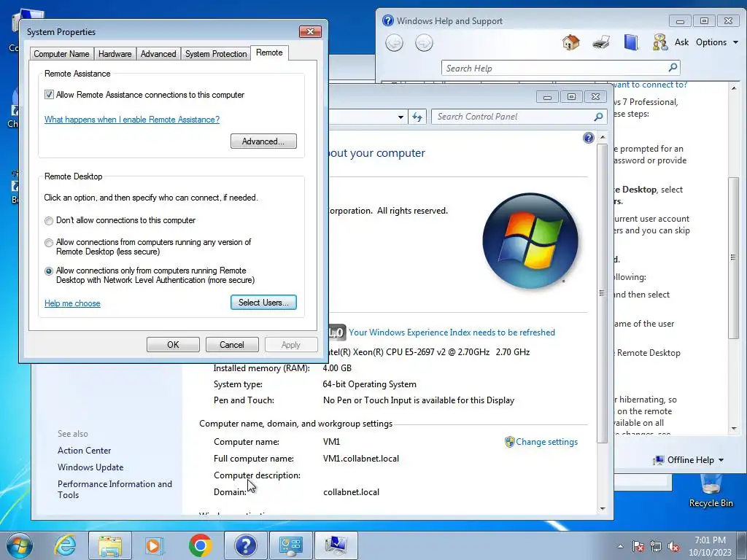This screenshot has height=560, width=747.
Task: Click the Advanced... Remote Assistance button
Action: [x=263, y=141]
